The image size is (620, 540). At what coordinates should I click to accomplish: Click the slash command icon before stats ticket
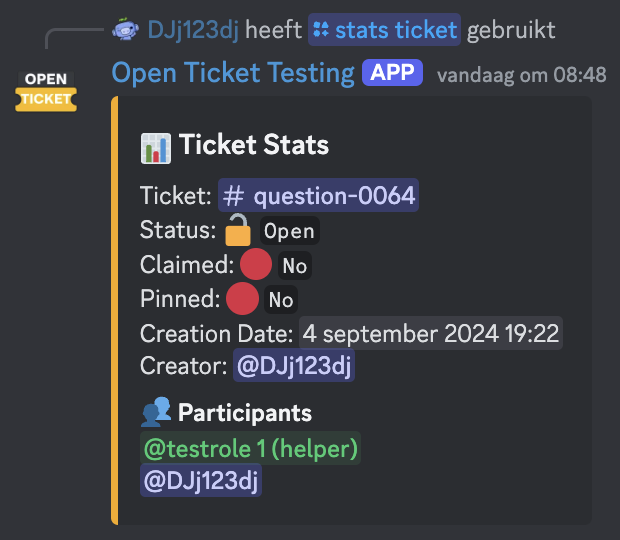[321, 30]
